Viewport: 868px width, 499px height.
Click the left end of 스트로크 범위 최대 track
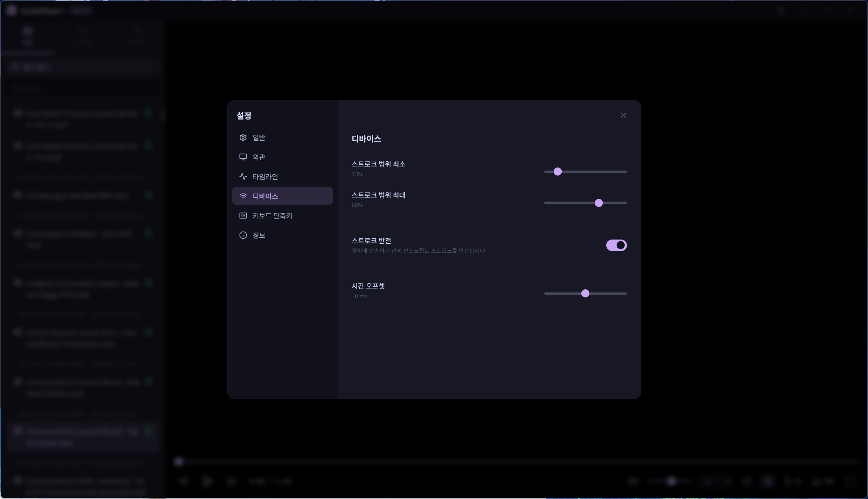(x=546, y=203)
